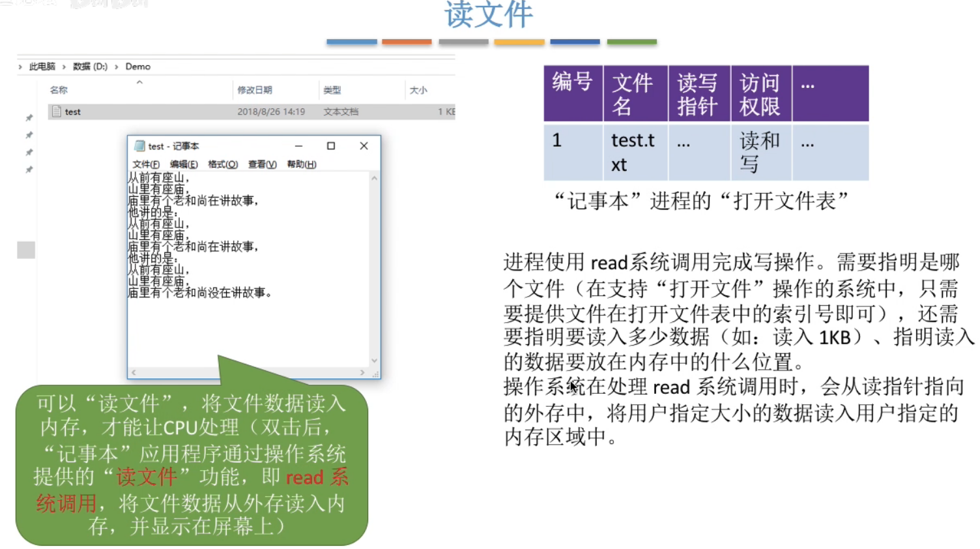
Task: Sort files by the 名称 column header
Action: coord(59,90)
